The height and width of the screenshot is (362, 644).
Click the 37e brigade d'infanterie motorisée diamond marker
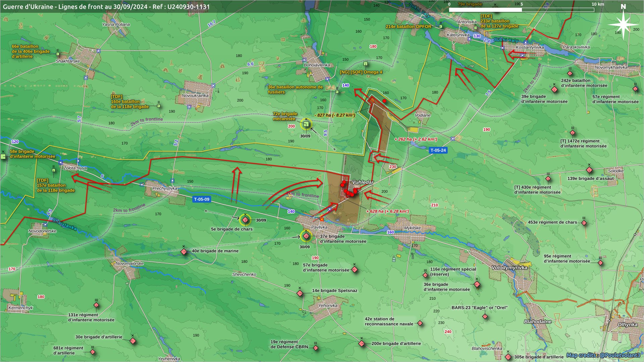click(x=306, y=236)
